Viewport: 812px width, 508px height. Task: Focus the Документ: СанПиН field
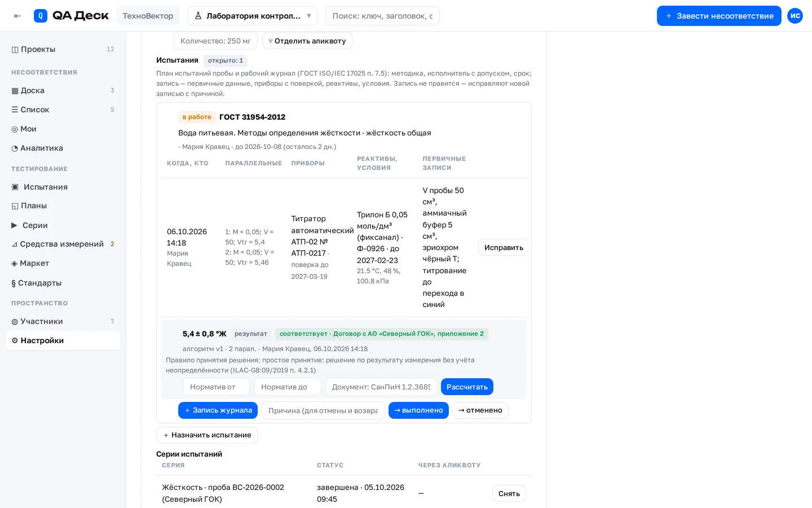point(381,387)
